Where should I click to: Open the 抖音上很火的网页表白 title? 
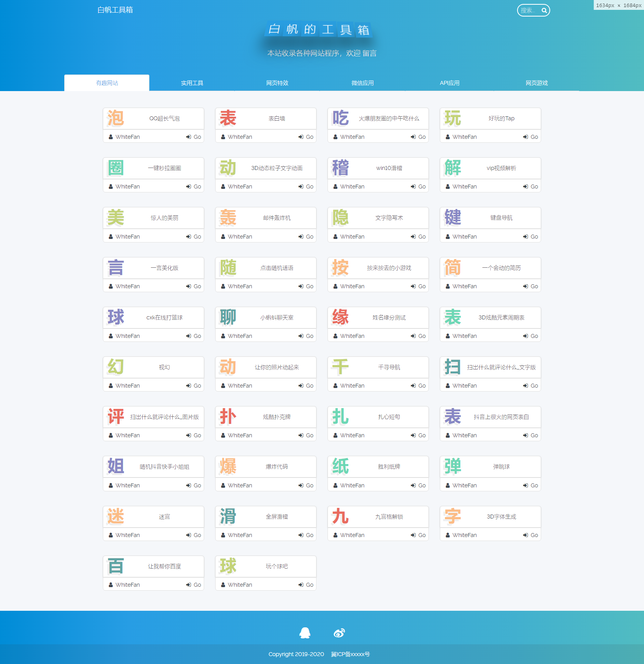coord(501,417)
